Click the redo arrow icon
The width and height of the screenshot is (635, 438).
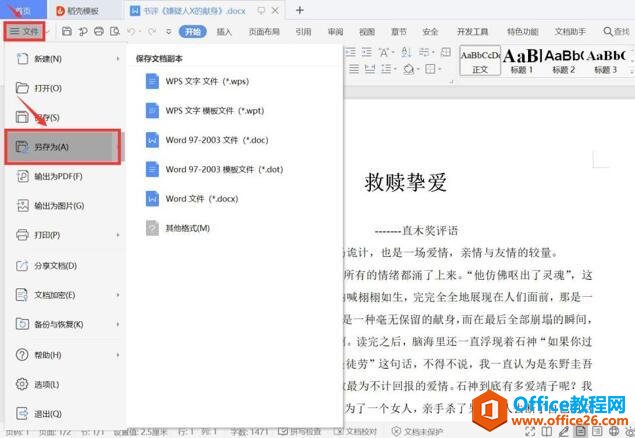coord(152,31)
